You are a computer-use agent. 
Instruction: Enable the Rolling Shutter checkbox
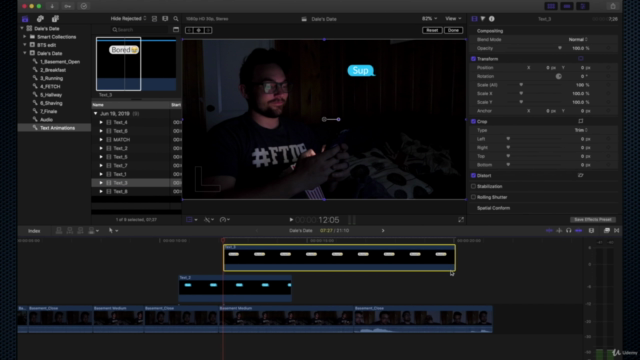(473, 197)
